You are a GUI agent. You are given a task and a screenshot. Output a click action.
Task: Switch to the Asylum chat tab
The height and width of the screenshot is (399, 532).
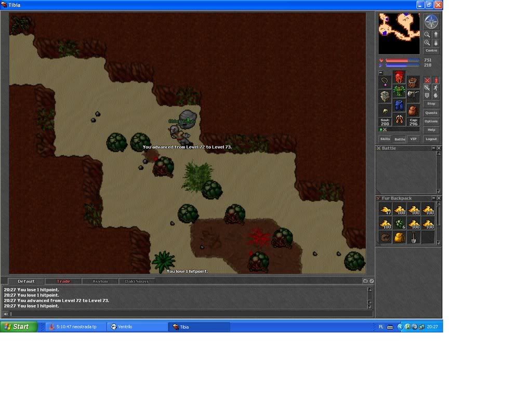pos(100,281)
